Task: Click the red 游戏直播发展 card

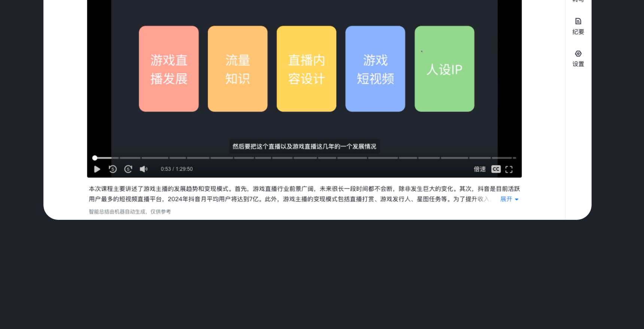Action: pyautogui.click(x=169, y=69)
